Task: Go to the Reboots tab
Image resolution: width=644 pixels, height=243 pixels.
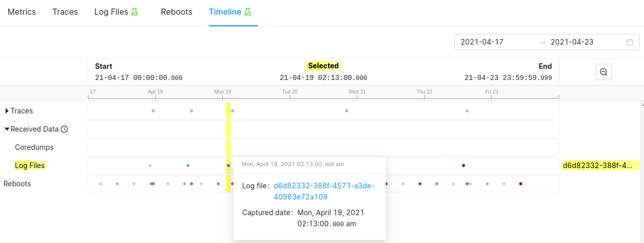Action: 176,12
